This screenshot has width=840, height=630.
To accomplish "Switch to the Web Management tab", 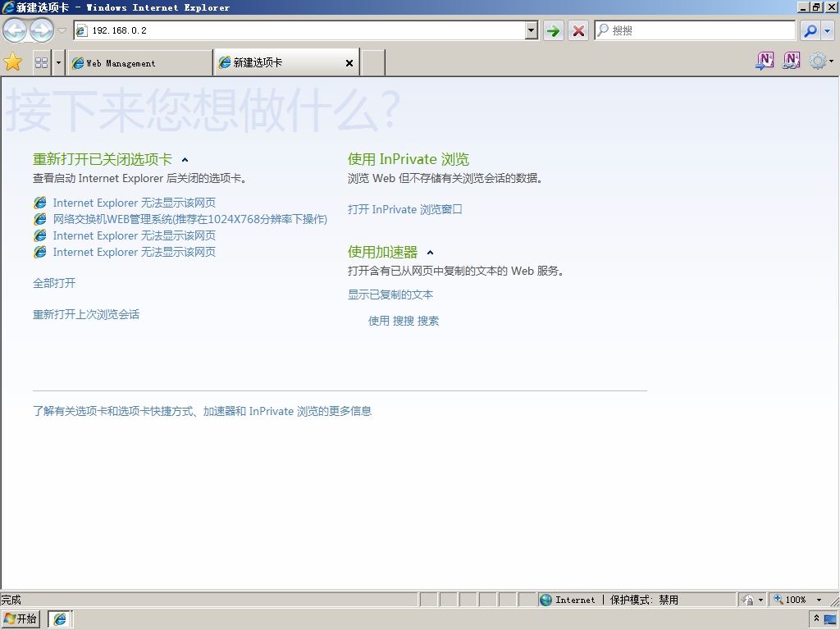I will point(139,62).
